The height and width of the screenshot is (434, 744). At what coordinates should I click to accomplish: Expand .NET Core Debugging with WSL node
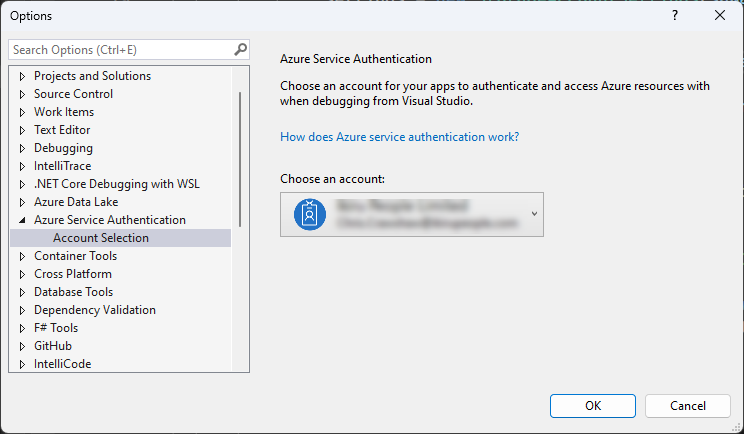22,184
